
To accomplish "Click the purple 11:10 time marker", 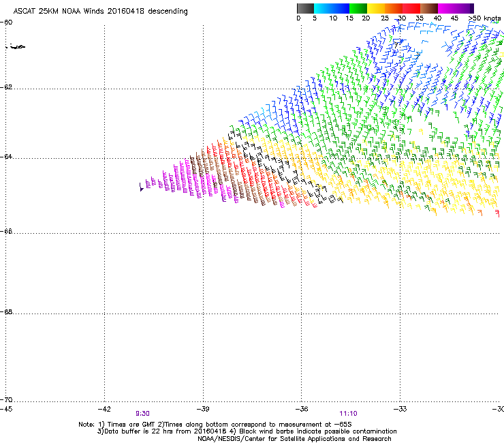I will [348, 414].
